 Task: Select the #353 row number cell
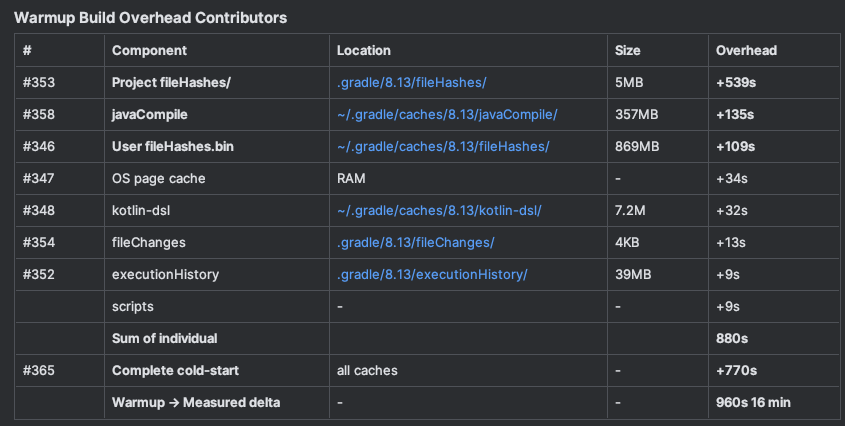[38, 82]
